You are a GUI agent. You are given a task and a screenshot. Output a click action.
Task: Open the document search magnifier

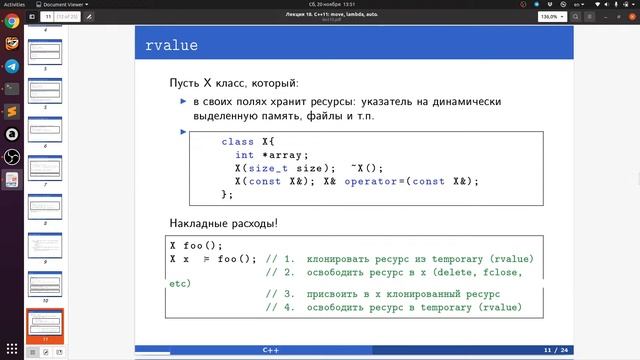[576, 17]
